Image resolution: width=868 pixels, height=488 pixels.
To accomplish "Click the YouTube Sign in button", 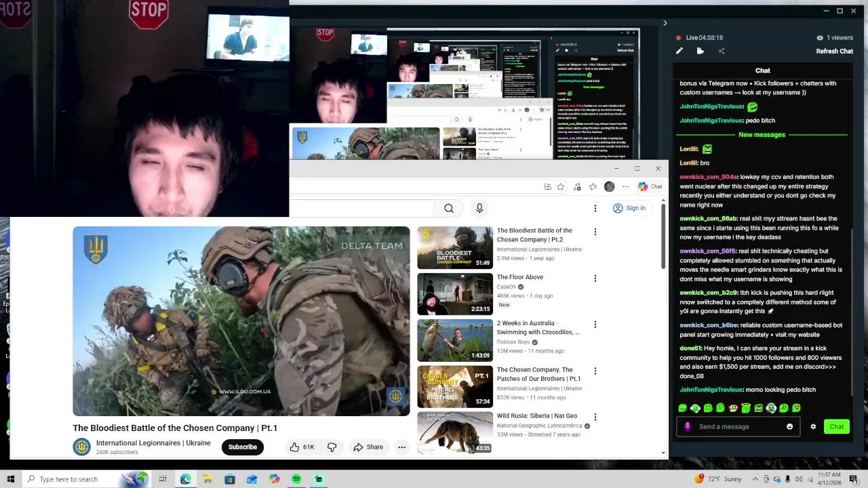I will (629, 208).
